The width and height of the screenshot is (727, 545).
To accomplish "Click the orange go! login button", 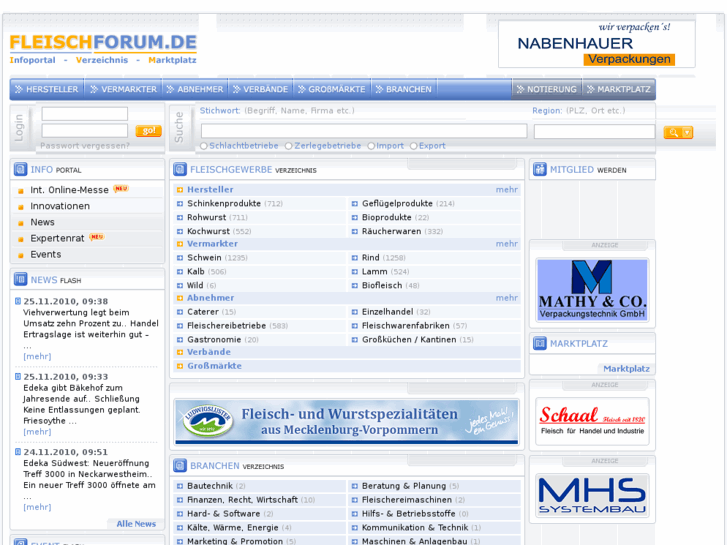I will coord(148,131).
